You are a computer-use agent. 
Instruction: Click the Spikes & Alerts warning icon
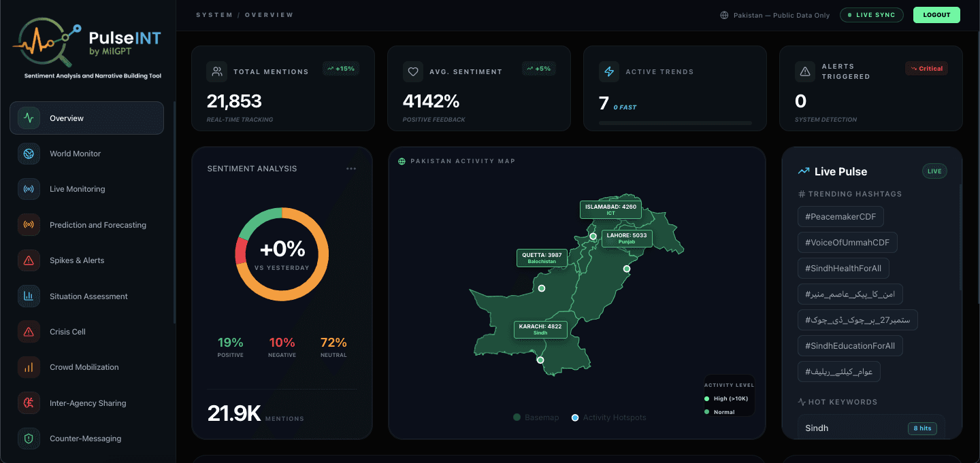(29, 260)
